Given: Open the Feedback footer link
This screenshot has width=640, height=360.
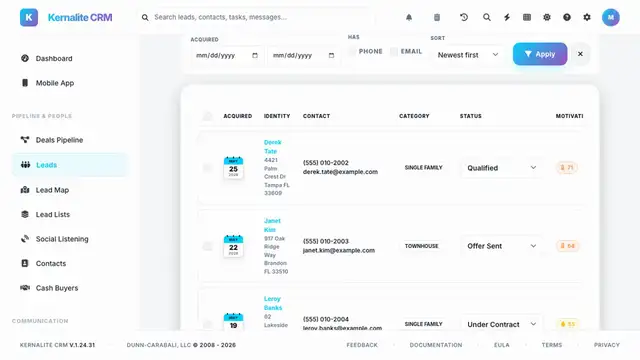Looking at the screenshot, I should point(362,345).
